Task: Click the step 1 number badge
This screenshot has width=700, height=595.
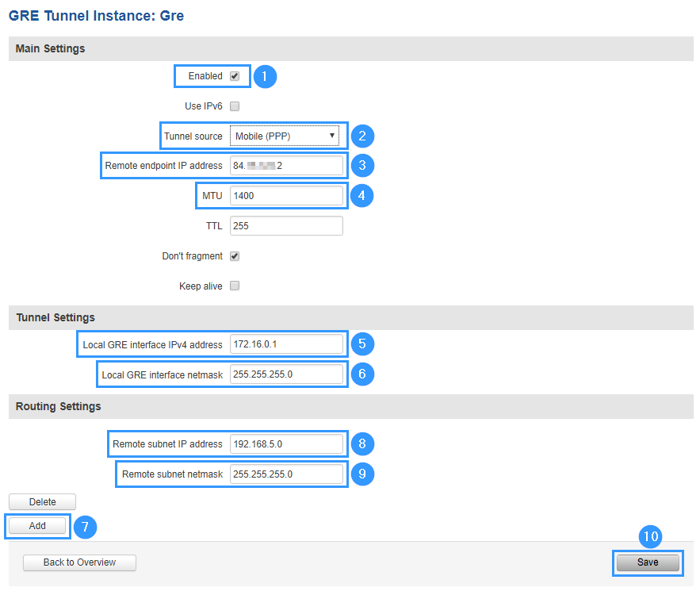Action: [x=265, y=77]
